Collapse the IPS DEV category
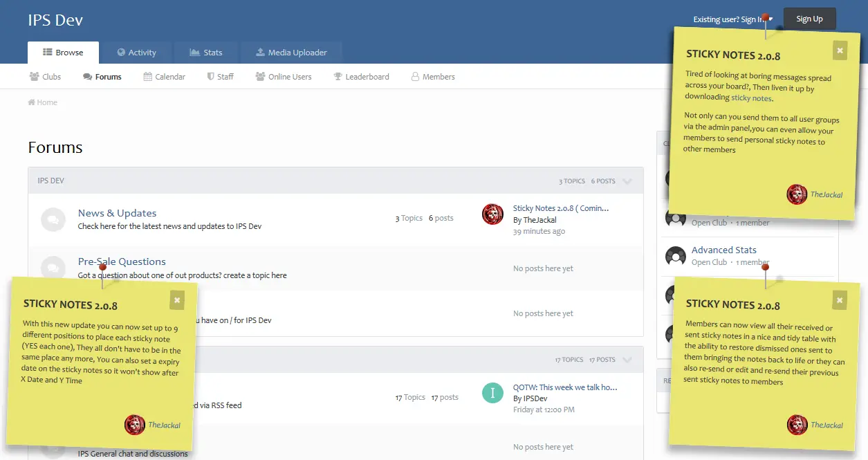The width and height of the screenshot is (868, 460). point(627,181)
